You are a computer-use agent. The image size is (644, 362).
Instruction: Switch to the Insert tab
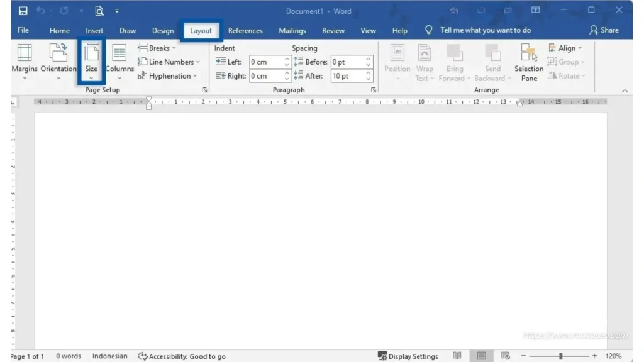(94, 31)
